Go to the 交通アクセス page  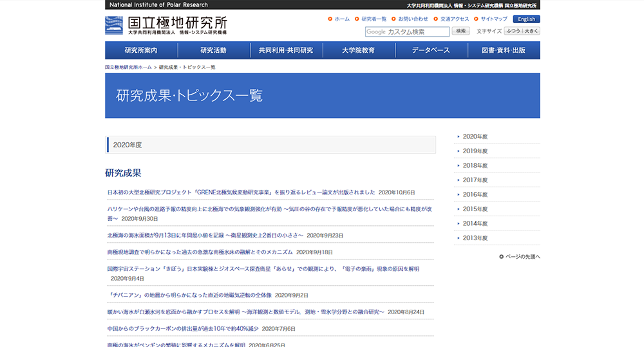pyautogui.click(x=455, y=19)
